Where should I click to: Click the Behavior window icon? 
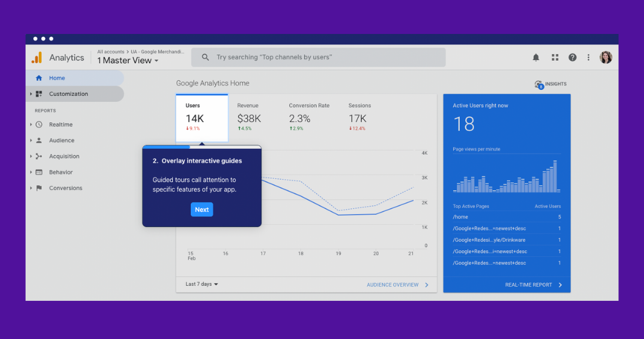pos(39,172)
